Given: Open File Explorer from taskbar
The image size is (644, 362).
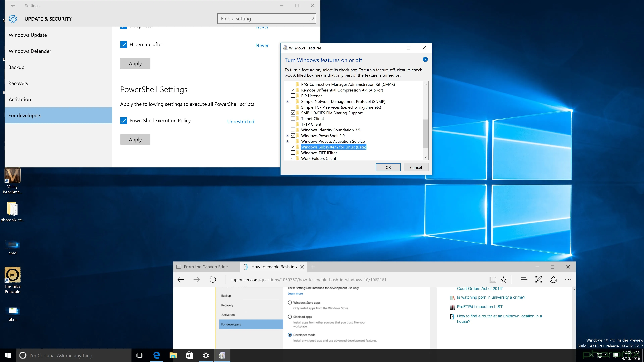Looking at the screenshot, I should pyautogui.click(x=173, y=355).
